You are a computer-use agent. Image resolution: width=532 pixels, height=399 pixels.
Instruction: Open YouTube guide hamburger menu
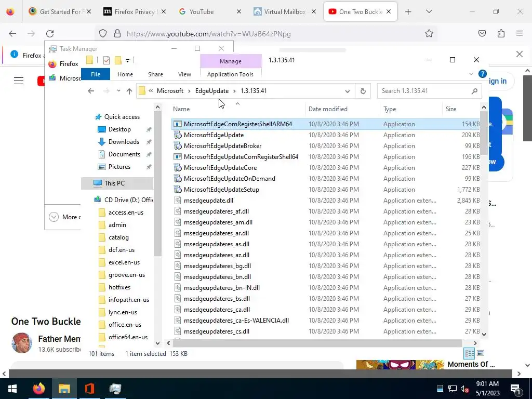(x=19, y=81)
